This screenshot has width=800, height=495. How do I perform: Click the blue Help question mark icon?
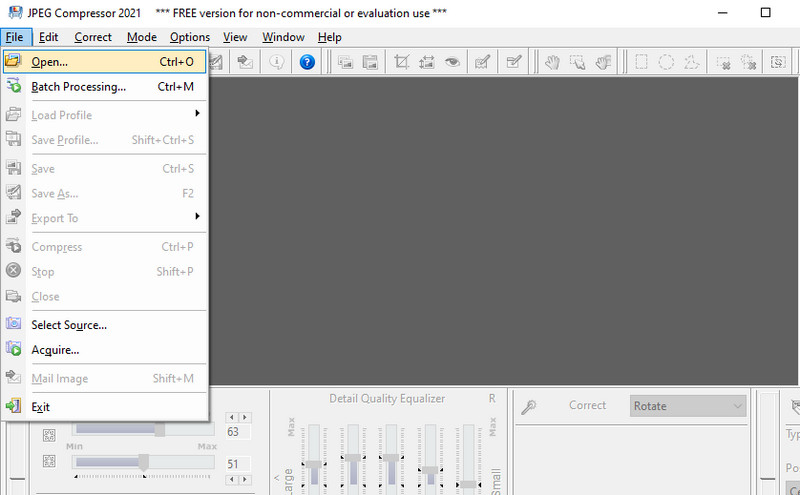coord(307,62)
